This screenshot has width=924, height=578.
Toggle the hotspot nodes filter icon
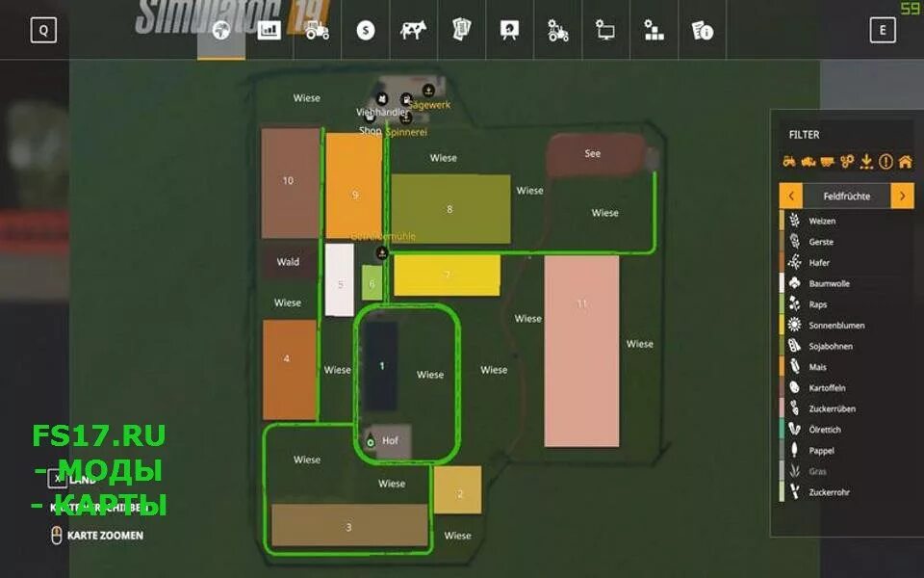[x=847, y=161]
